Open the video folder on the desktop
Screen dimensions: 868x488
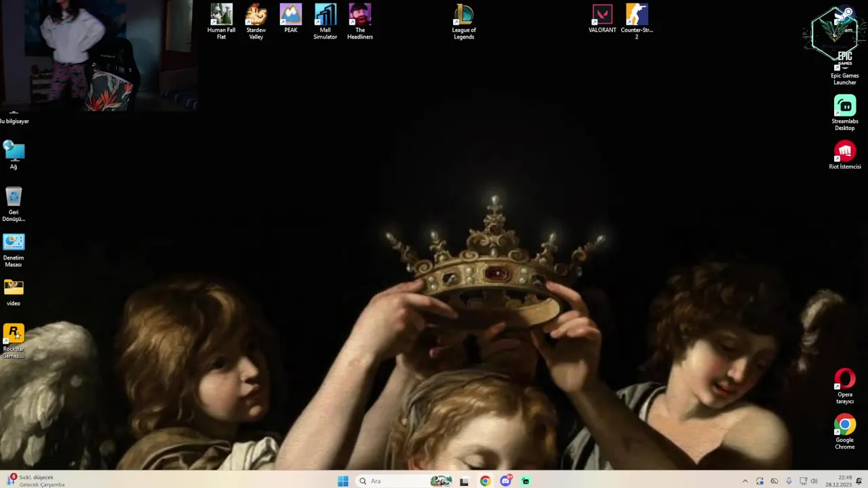coord(14,292)
